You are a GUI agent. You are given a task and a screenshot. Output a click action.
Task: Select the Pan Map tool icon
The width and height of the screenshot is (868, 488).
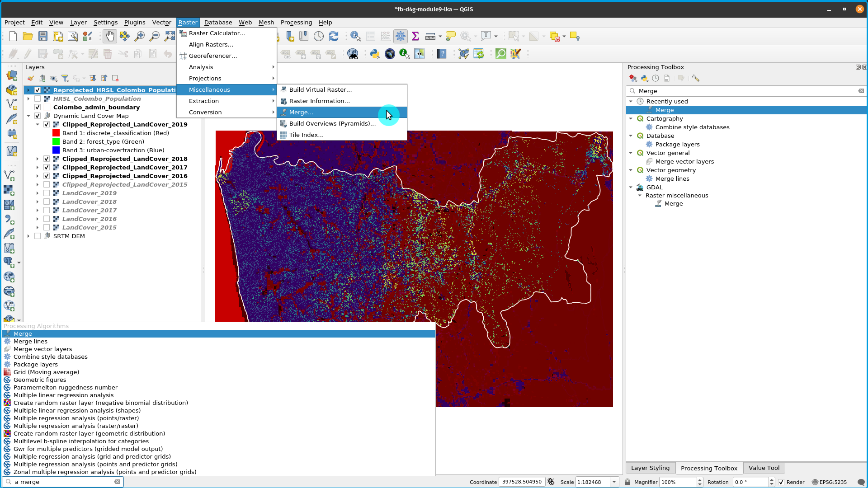pos(109,36)
